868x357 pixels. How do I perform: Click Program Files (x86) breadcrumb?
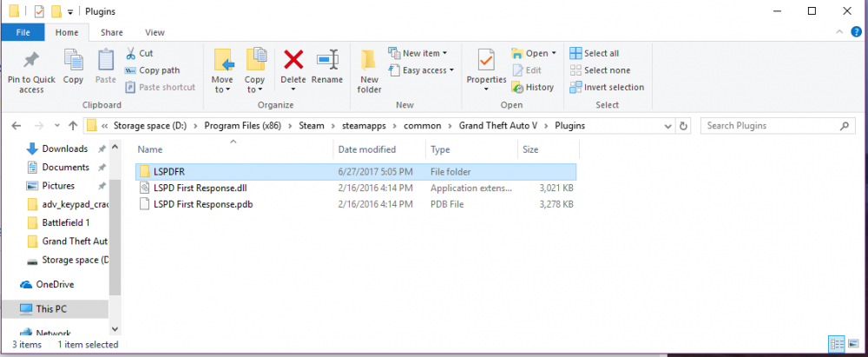click(242, 126)
